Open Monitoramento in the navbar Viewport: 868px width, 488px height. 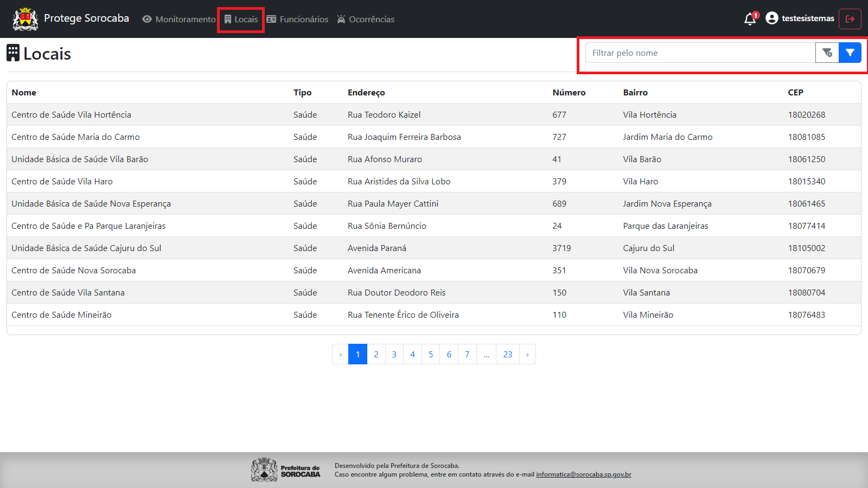tap(179, 19)
